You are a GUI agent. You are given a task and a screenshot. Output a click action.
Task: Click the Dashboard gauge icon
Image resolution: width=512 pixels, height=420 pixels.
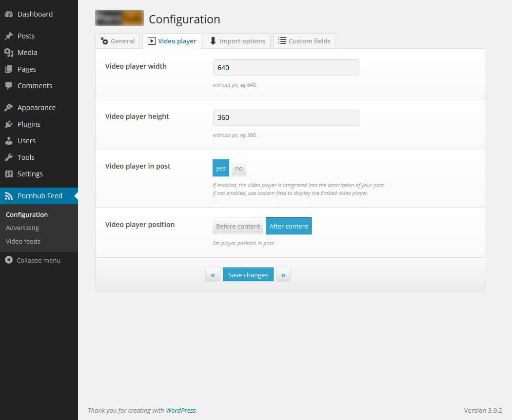(9, 14)
